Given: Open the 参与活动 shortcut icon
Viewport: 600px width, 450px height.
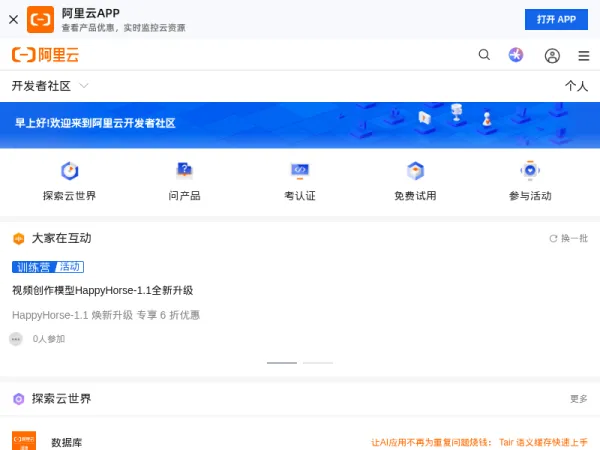Looking at the screenshot, I should (530, 171).
